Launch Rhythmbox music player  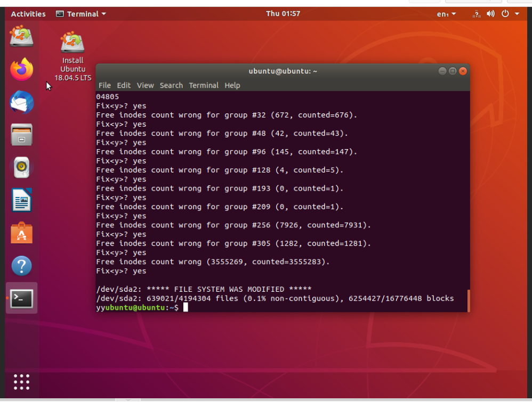click(22, 168)
